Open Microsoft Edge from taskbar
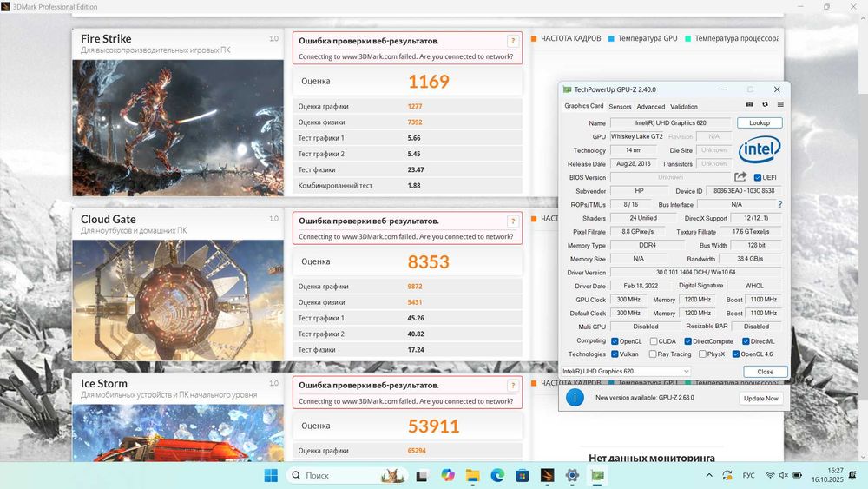868x489 pixels. pyautogui.click(x=497, y=475)
